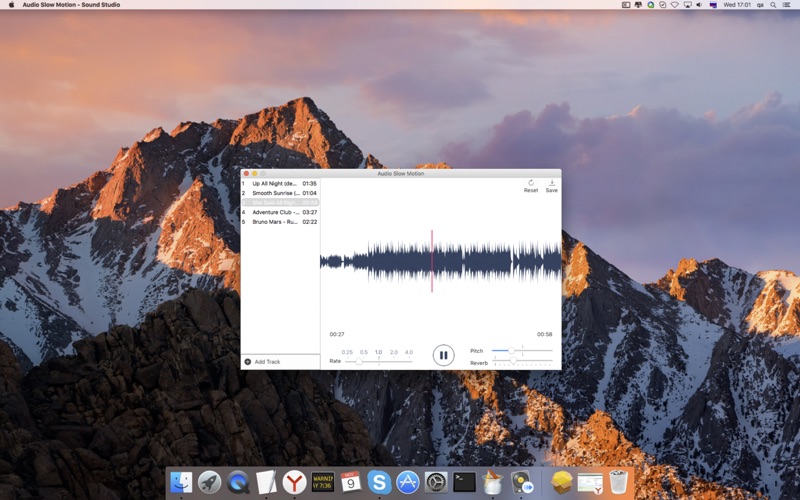The height and width of the screenshot is (500, 800).
Task: Select track 2 Smooth Sunrise
Action: (280, 193)
